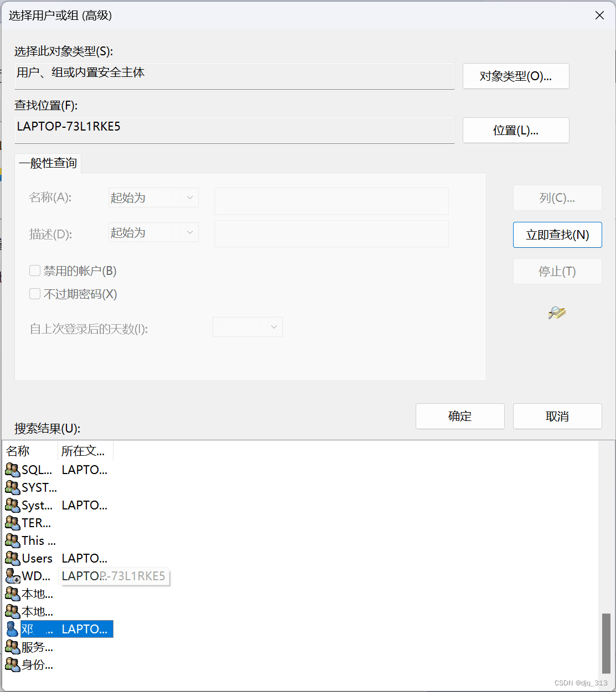Click the group icon beside This ... entry
The height and width of the screenshot is (692, 616).
[x=12, y=540]
